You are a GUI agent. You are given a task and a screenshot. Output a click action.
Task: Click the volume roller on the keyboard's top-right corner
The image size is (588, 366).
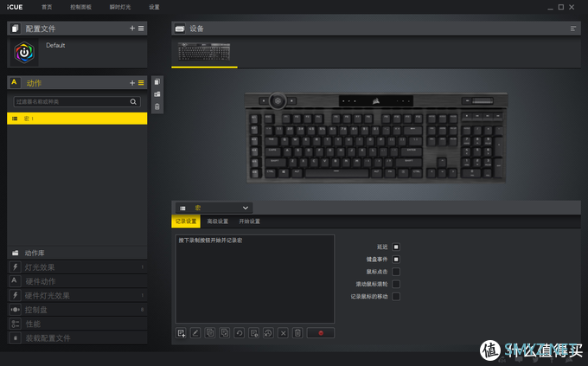coord(483,100)
